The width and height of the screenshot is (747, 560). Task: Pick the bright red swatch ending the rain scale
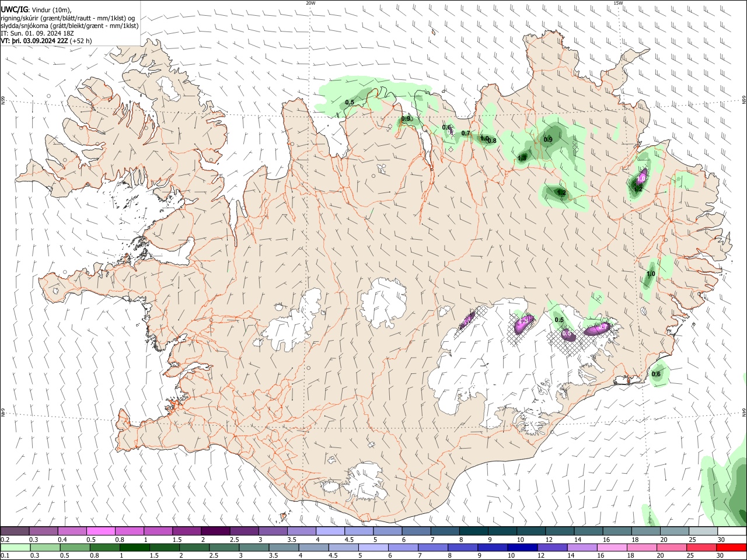pos(731,548)
